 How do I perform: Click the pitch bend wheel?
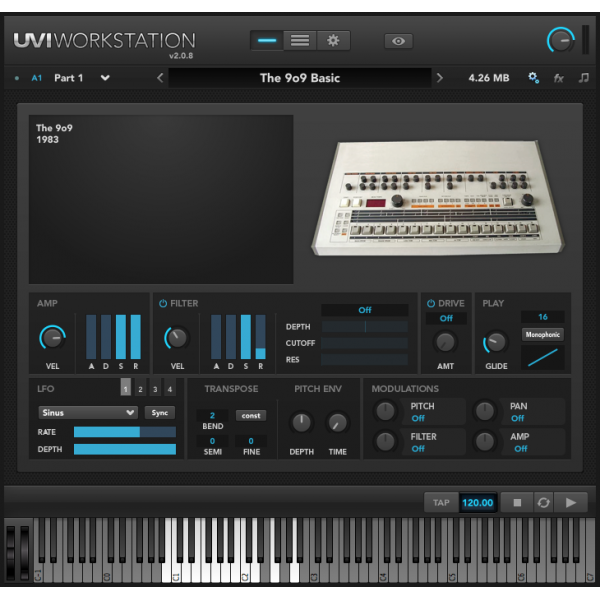(10, 551)
